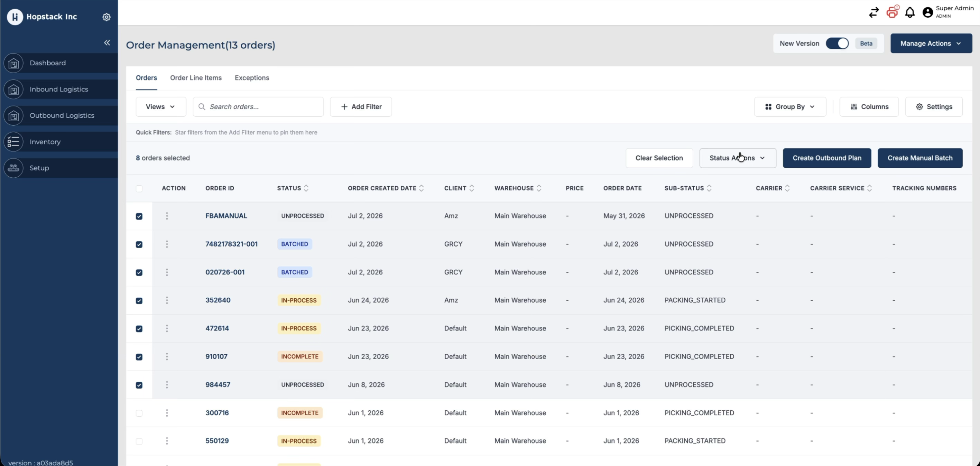The width and height of the screenshot is (980, 466).
Task: Click the Beta label badge
Action: tap(866, 43)
